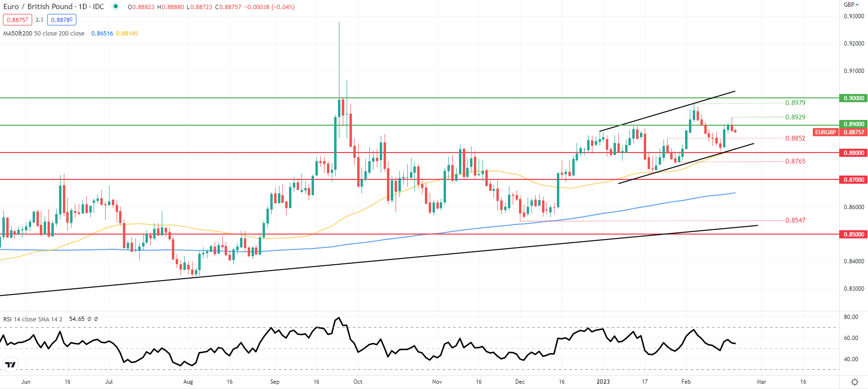Click the 0.93000 price axis label
Viewport: 868px width, 389px height.
(x=854, y=16)
